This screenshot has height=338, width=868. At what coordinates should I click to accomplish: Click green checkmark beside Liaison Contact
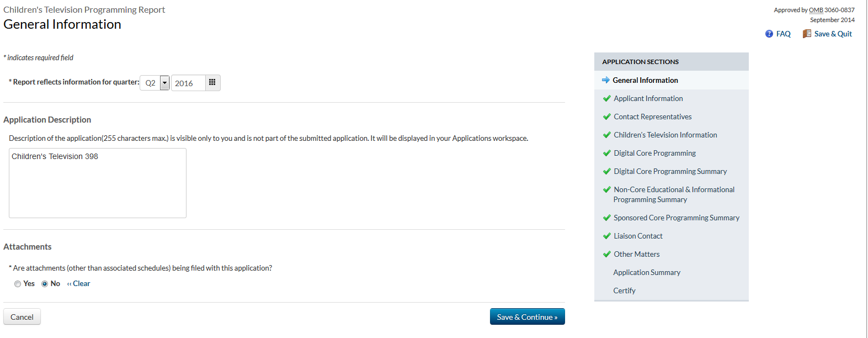pyautogui.click(x=606, y=236)
